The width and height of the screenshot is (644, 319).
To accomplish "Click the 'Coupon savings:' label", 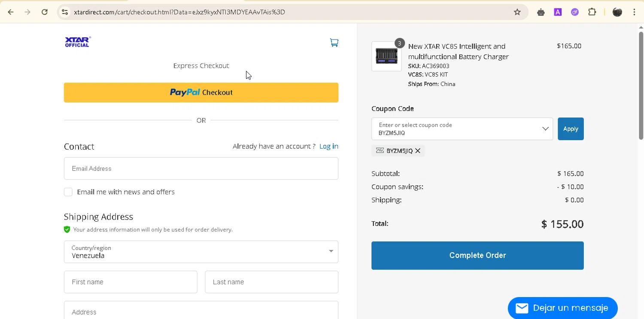I will pyautogui.click(x=397, y=187).
